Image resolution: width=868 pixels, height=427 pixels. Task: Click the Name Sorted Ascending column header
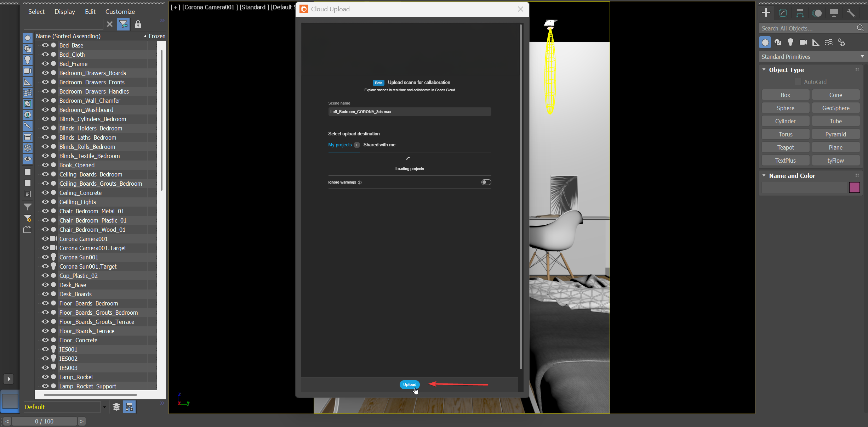coord(91,36)
